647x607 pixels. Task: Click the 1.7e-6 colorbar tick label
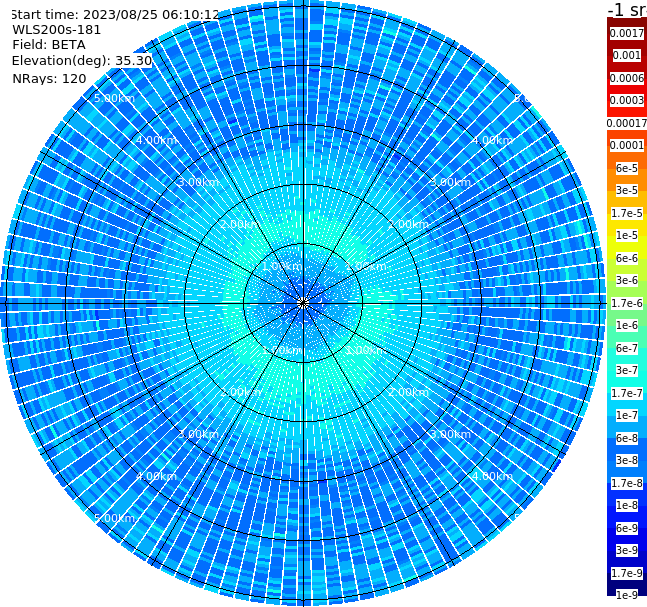627,303
